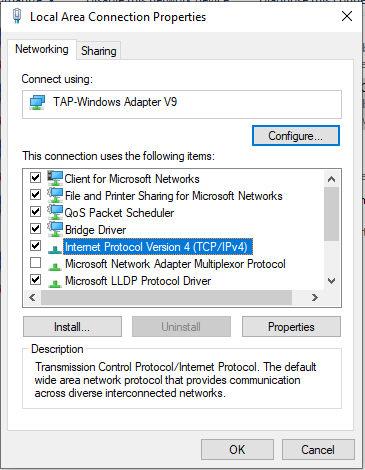
Task: Select File and Printer Sharing item icon
Action: click(x=55, y=195)
